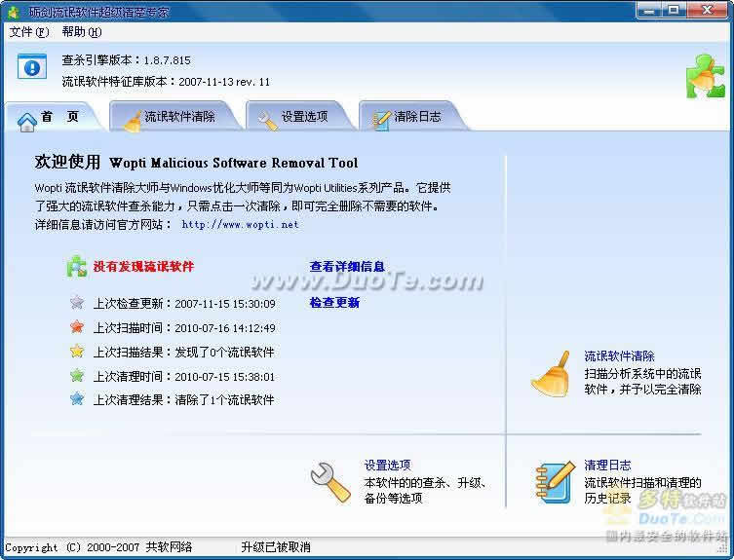Click the 升级已被取消 status bar message
The width and height of the screenshot is (734, 560).
click(276, 547)
